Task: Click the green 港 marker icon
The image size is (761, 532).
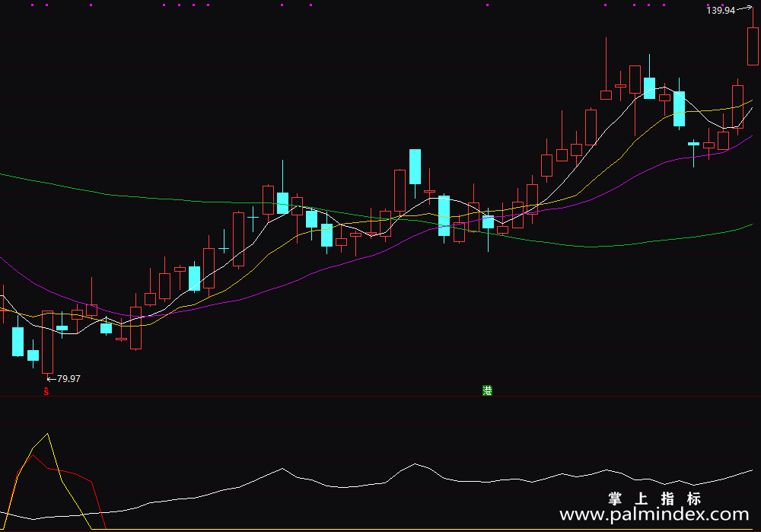Action: coord(487,390)
